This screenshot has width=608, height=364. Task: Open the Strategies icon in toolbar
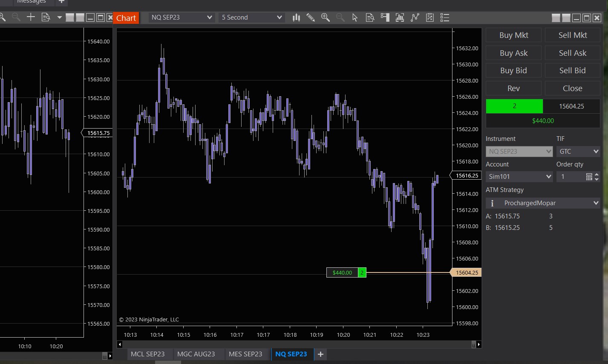415,17
